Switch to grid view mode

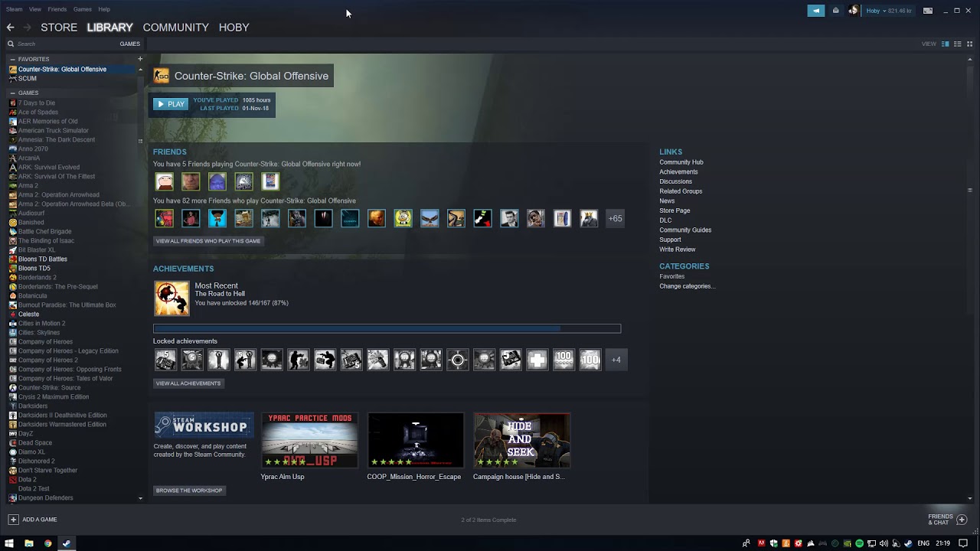point(969,44)
